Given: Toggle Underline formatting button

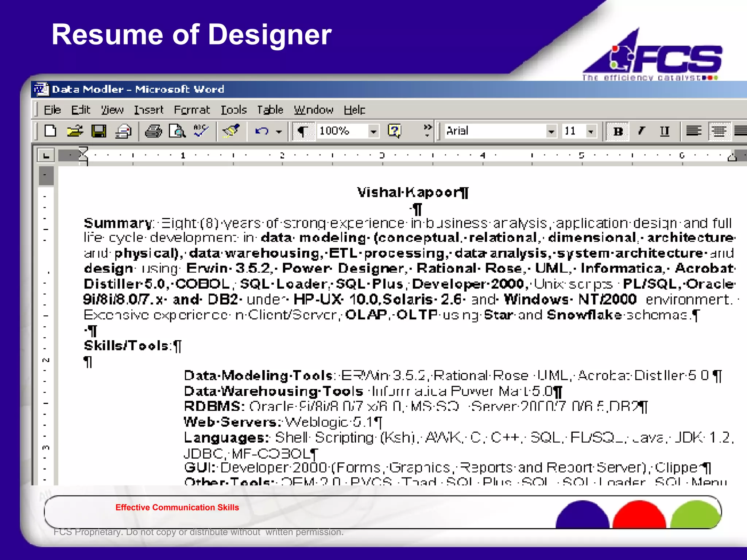Looking at the screenshot, I should pos(665,131).
